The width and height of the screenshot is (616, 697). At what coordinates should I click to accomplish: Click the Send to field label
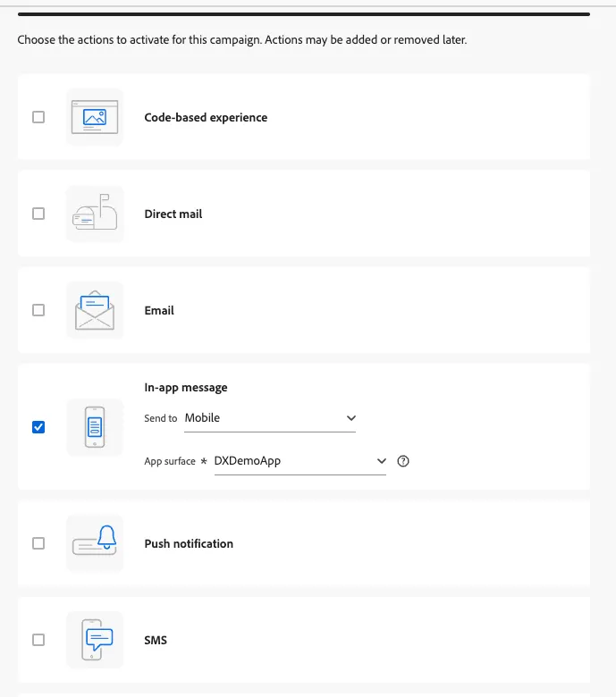point(161,418)
